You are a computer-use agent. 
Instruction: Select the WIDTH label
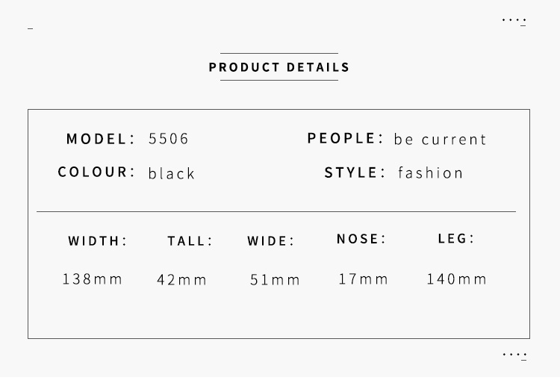click(x=98, y=240)
